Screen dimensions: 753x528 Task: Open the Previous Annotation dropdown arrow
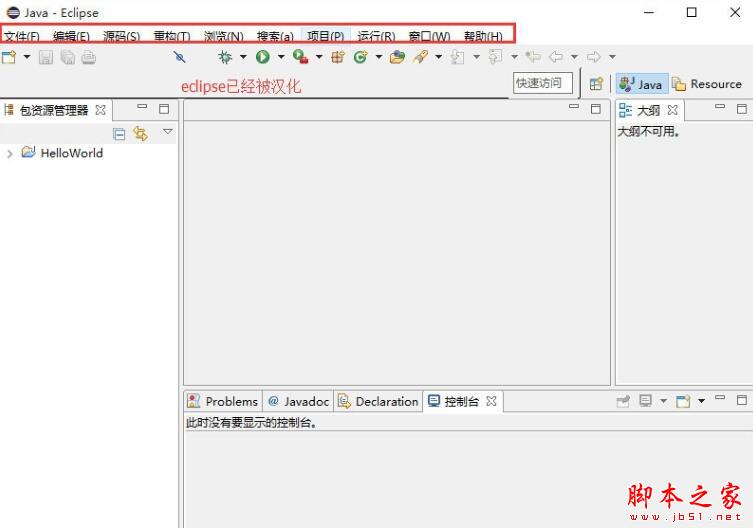pyautogui.click(x=514, y=57)
